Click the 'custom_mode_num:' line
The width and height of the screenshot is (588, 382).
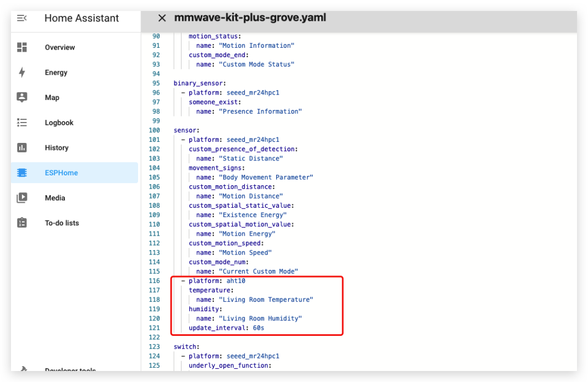pyautogui.click(x=218, y=262)
